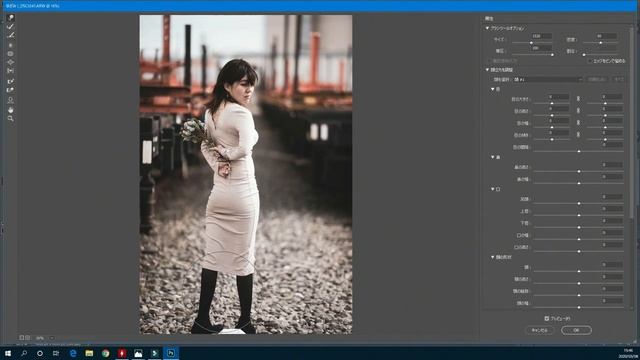This screenshot has height=360, width=640.
Task: Link left and right eye size values
Action: tap(578, 99)
